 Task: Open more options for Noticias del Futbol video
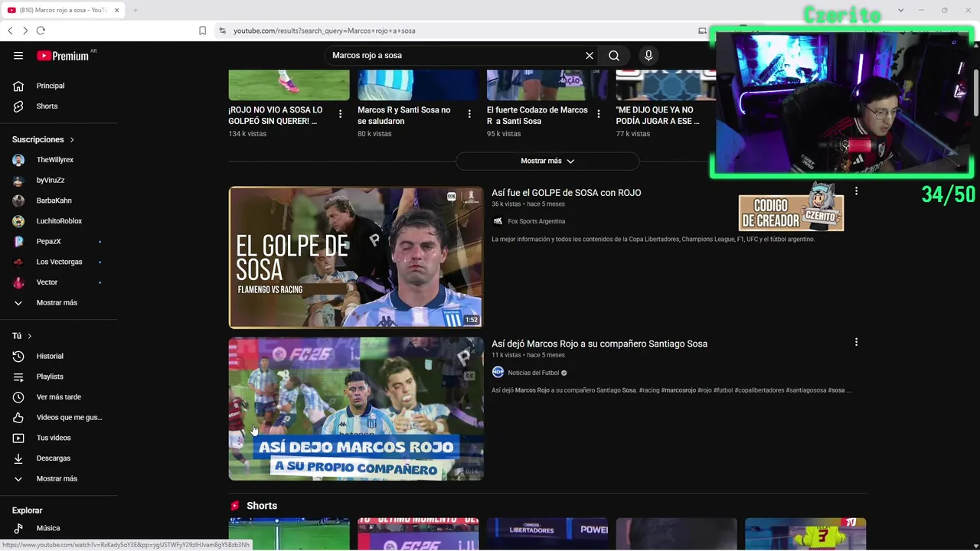coord(856,342)
